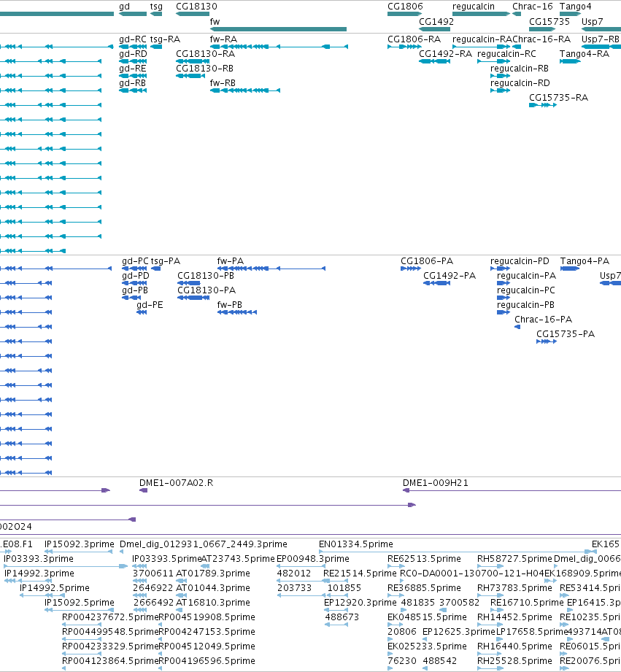The image size is (621, 672).
Task: Click the regucalcin-RA transcript
Action: [482, 47]
